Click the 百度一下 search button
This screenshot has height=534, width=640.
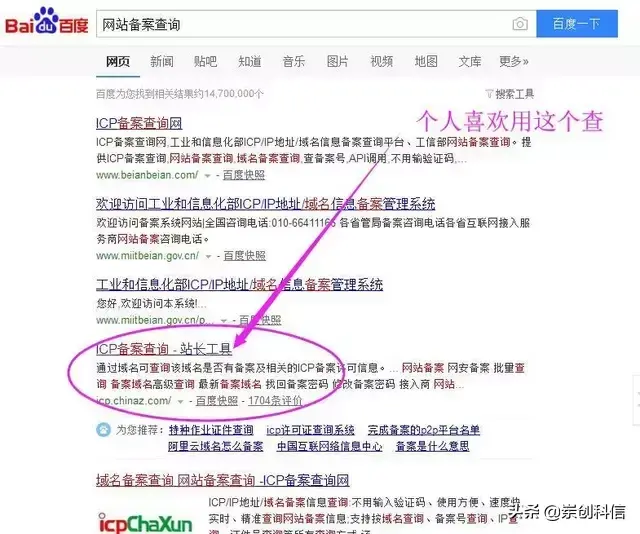(x=577, y=24)
